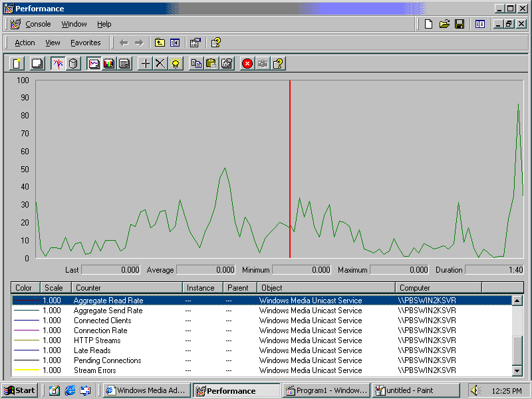The width and height of the screenshot is (532, 399).
Task: Click the Delete counter X icon
Action: pyautogui.click(x=160, y=63)
